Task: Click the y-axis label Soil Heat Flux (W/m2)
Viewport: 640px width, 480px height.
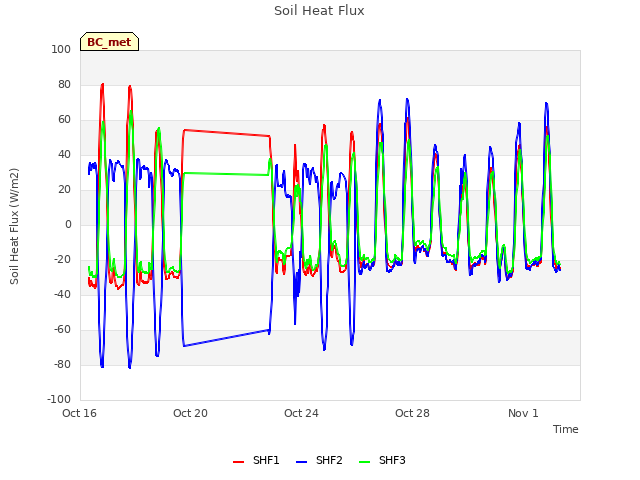Action: (14, 226)
